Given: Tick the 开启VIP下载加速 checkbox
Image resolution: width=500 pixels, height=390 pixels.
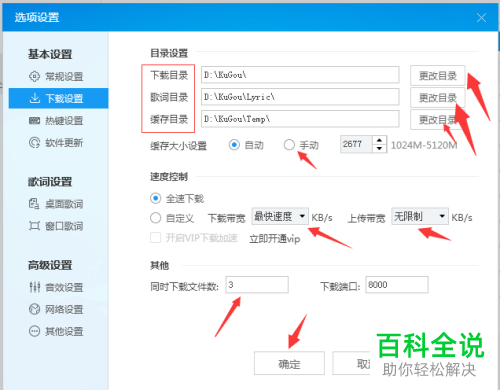Looking at the screenshot, I should tap(156, 238).
